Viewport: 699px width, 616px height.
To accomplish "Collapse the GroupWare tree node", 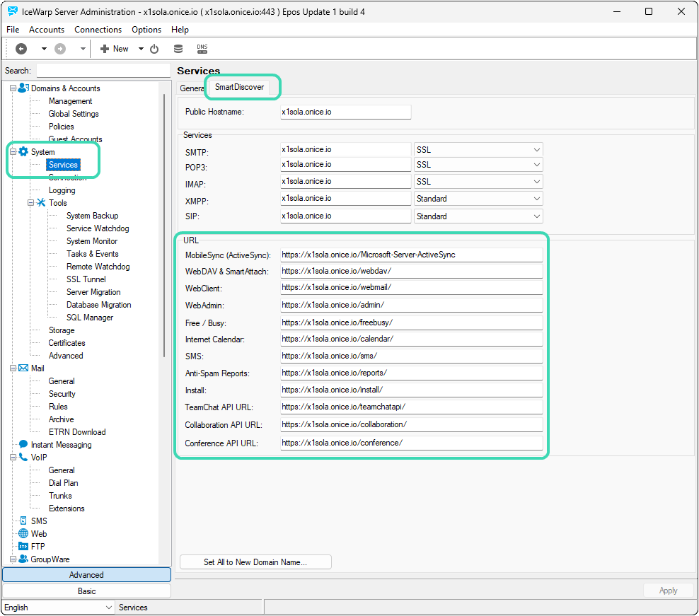I will (x=13, y=559).
